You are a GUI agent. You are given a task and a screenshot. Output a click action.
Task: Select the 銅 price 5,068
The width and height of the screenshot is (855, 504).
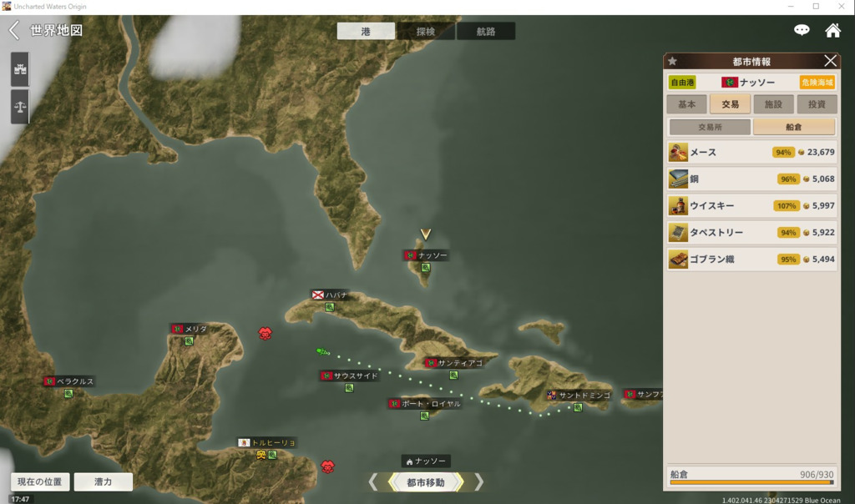click(823, 179)
